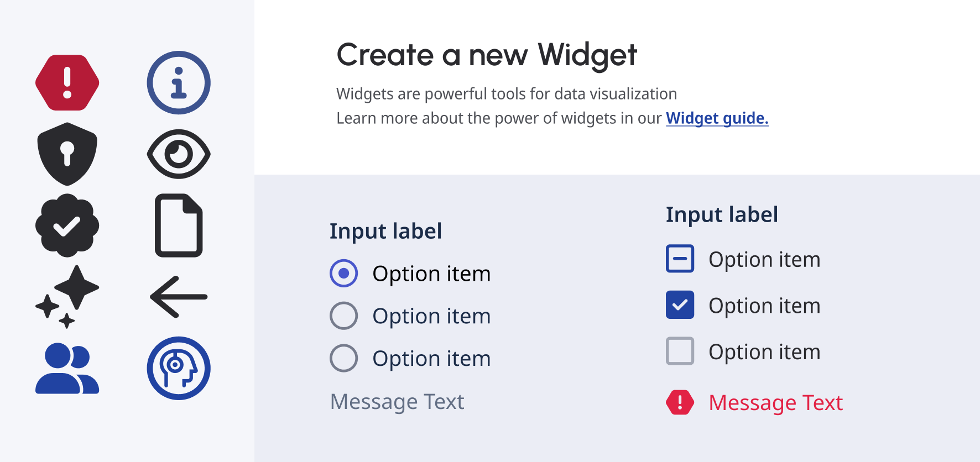
Task: Click the verified checkmark badge icon
Action: coord(67,225)
